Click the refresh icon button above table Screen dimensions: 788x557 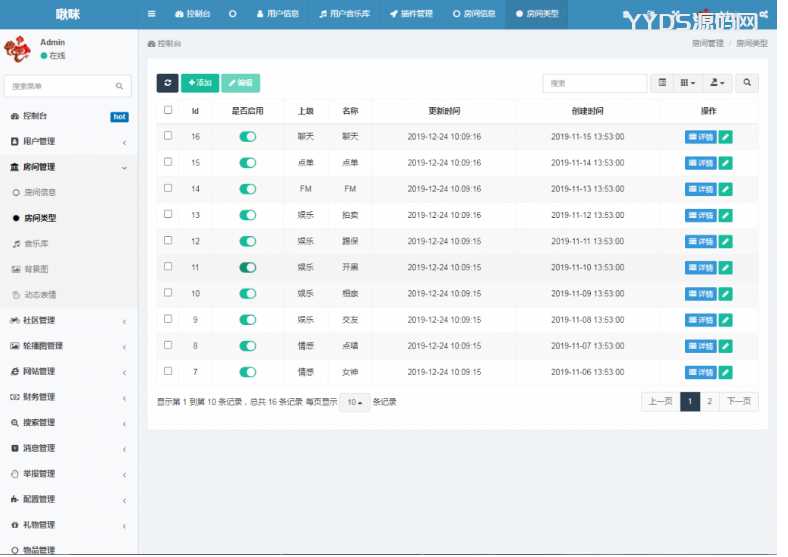(167, 83)
